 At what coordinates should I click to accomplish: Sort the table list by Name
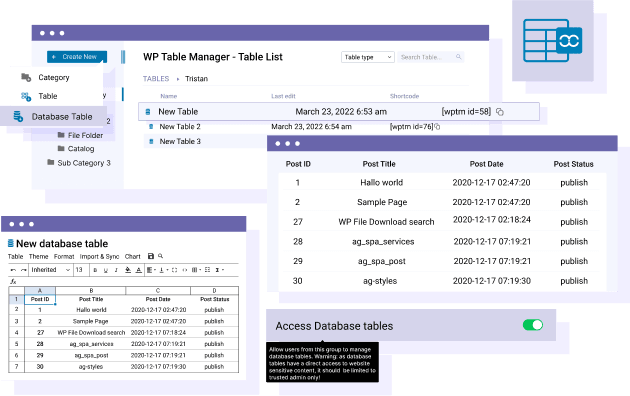pyautogui.click(x=169, y=96)
